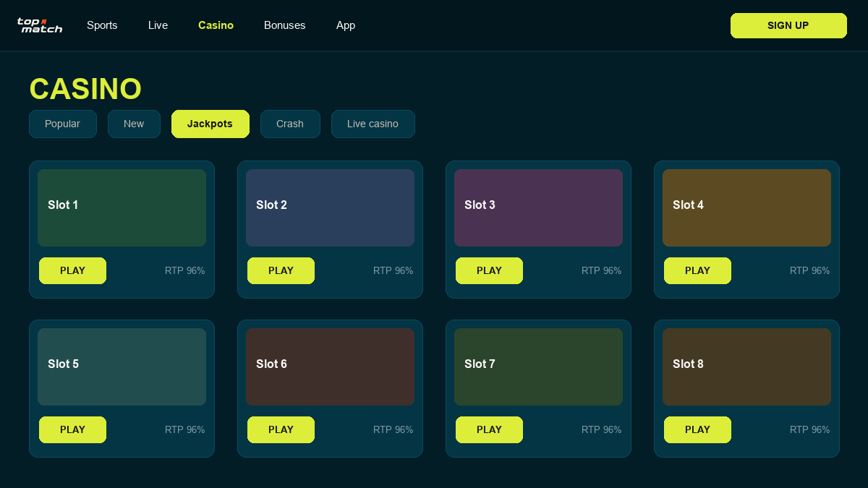Play Slot 3

(489, 270)
